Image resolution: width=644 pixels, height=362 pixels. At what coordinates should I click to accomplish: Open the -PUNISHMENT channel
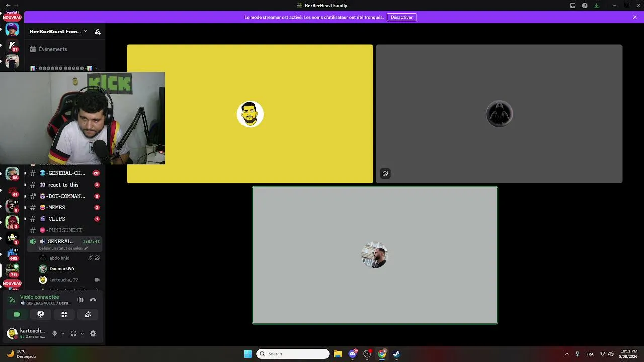point(64,230)
